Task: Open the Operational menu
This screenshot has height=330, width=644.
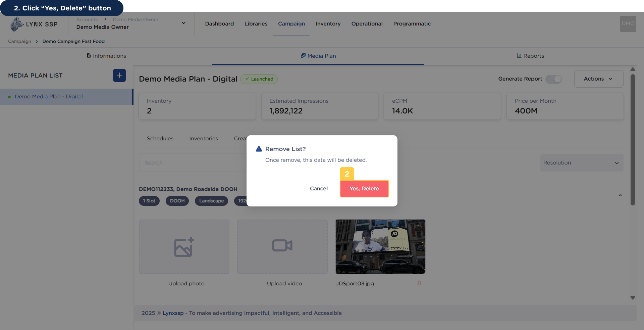Action: click(x=367, y=24)
